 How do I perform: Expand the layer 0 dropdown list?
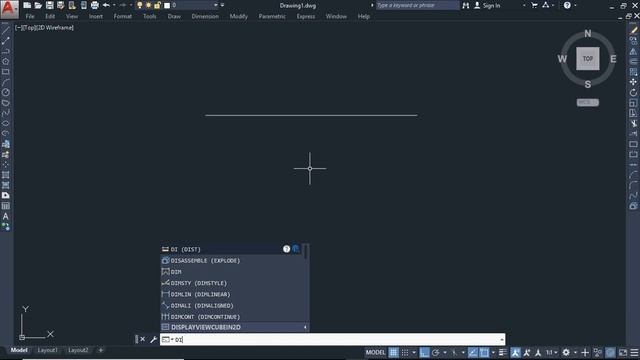coord(216,5)
